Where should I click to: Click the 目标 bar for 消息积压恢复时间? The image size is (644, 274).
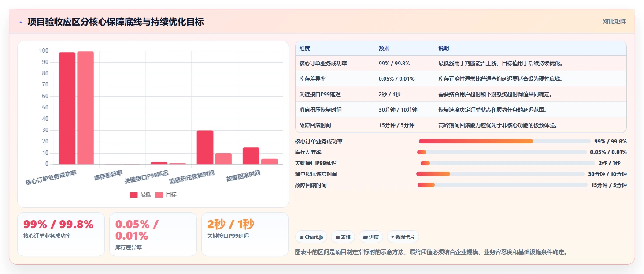click(x=223, y=159)
